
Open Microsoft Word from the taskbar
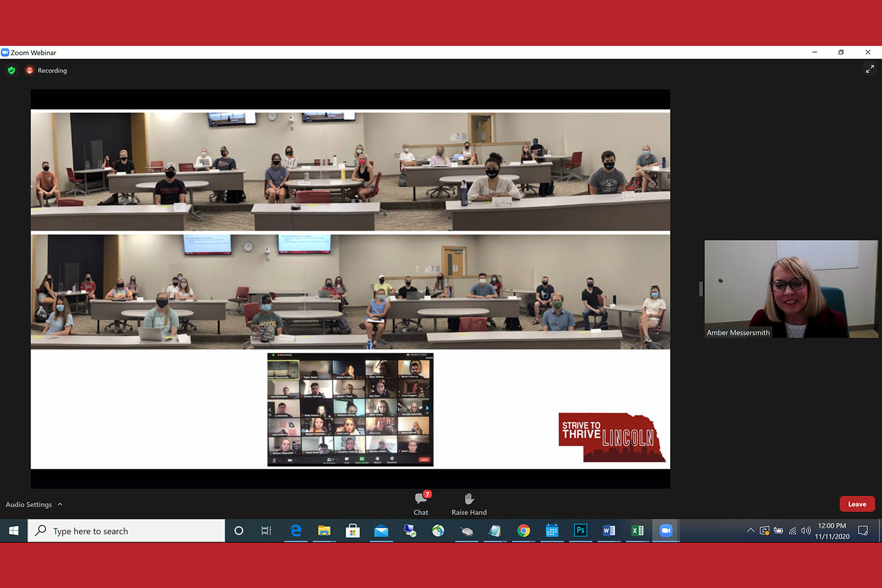pos(609,530)
